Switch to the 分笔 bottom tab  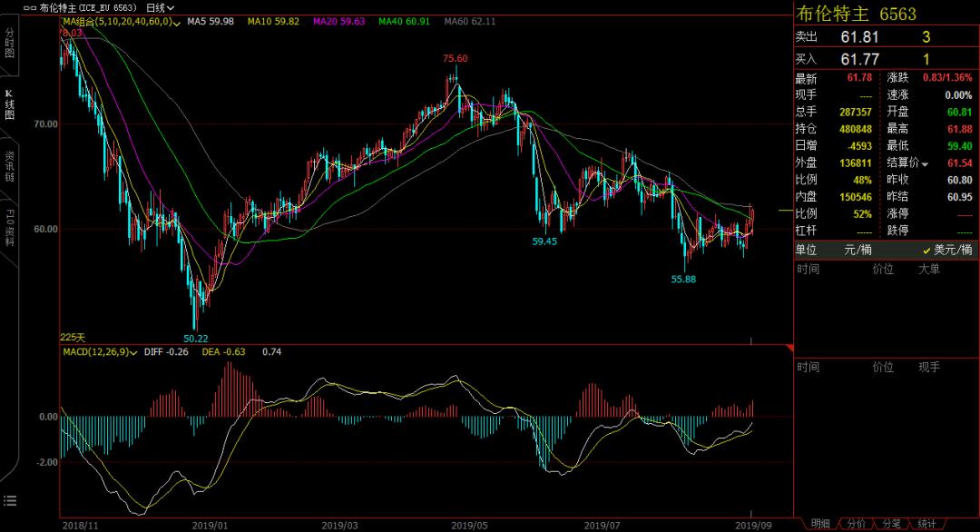[x=891, y=524]
